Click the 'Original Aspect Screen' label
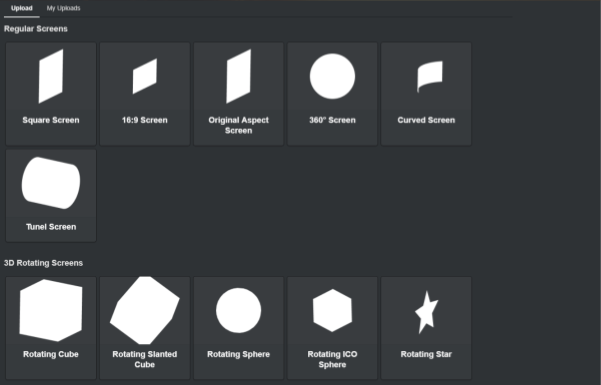601x385 pixels. tap(238, 125)
